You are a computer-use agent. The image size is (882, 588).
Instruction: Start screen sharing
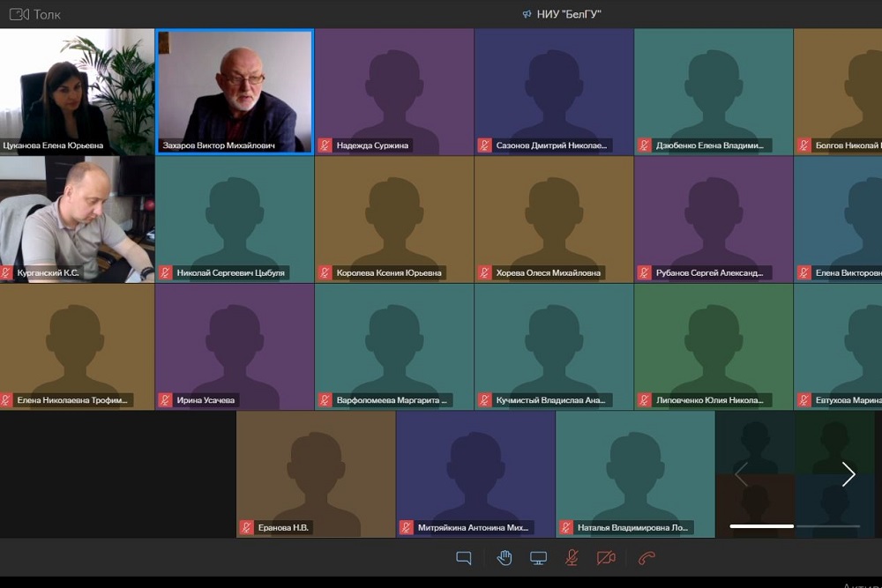538,557
